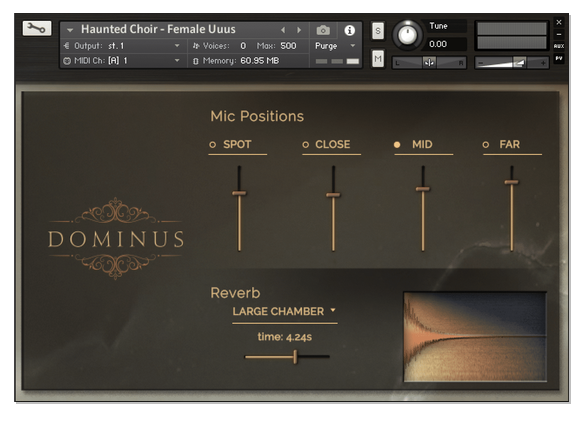
Task: Open the Purge dropdown menu
Action: (x=335, y=46)
